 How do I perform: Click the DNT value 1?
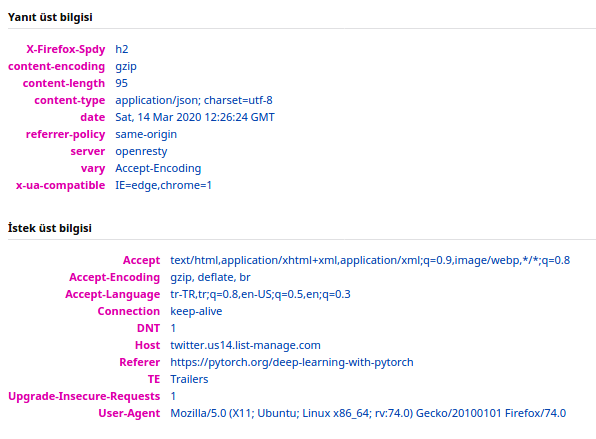point(173,328)
